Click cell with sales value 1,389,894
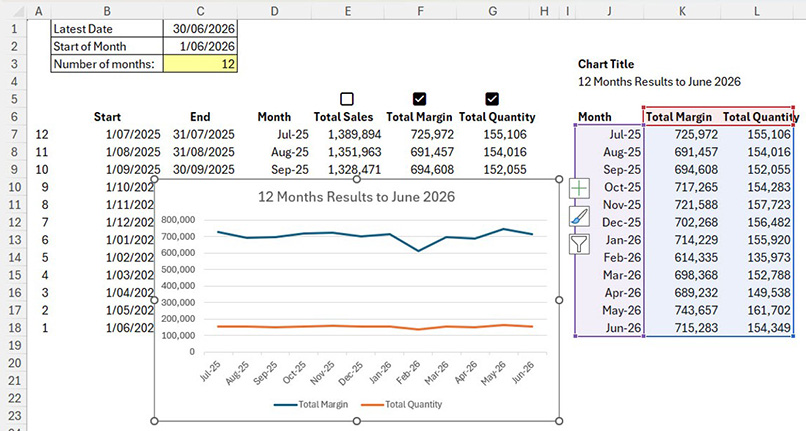This screenshot has width=806, height=431. [x=347, y=134]
